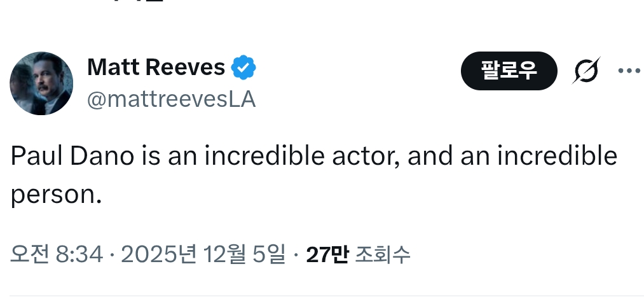Open the @mattreevesLA handle link

(171, 99)
